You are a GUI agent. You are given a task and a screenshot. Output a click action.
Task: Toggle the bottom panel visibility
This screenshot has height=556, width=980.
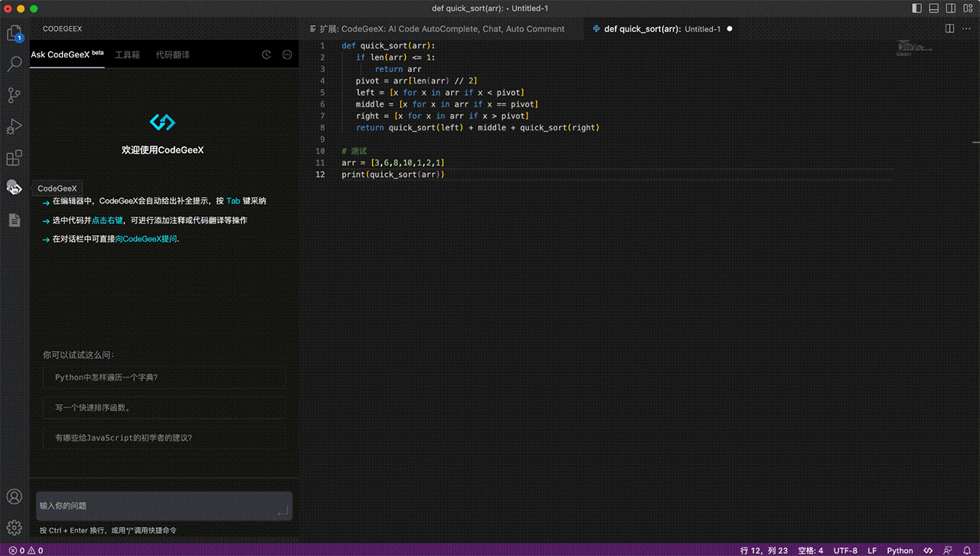(934, 8)
